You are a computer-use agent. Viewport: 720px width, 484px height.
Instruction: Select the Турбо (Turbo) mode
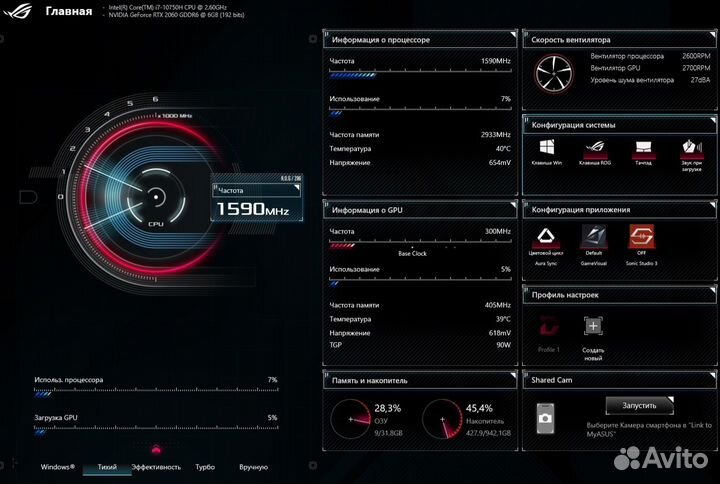click(205, 467)
